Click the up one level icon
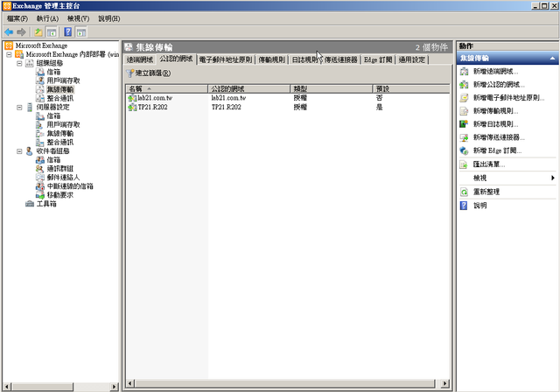This screenshot has height=392, width=560. point(38,32)
